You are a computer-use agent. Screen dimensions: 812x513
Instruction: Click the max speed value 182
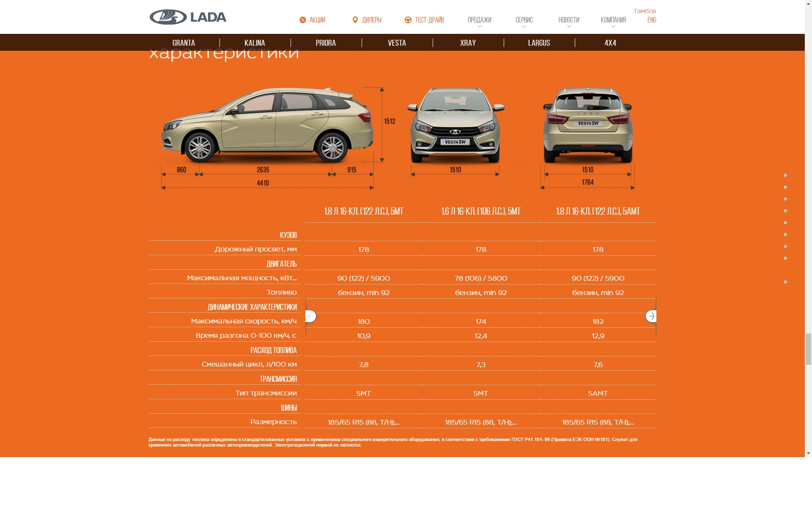point(598,321)
